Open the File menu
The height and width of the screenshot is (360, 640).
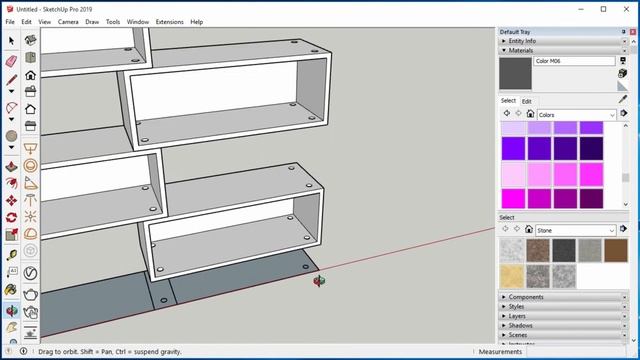tap(10, 22)
